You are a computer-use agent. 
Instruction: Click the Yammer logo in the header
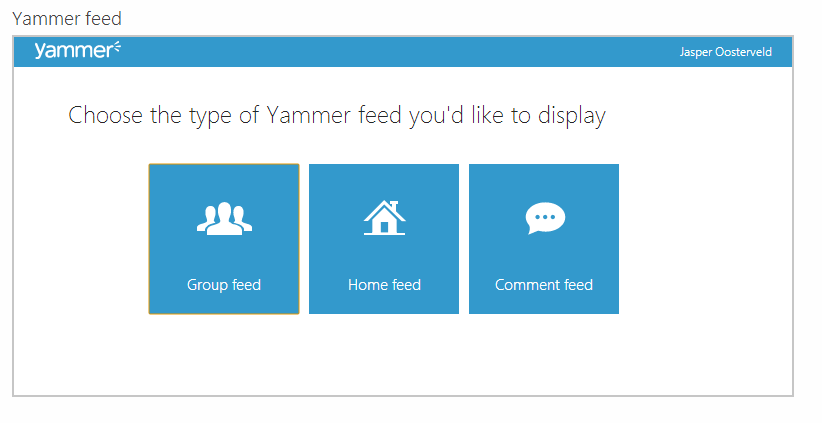click(x=78, y=50)
